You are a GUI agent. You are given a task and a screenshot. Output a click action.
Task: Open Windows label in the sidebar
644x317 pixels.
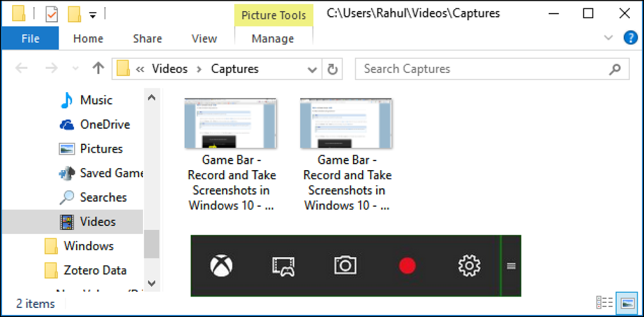click(89, 246)
